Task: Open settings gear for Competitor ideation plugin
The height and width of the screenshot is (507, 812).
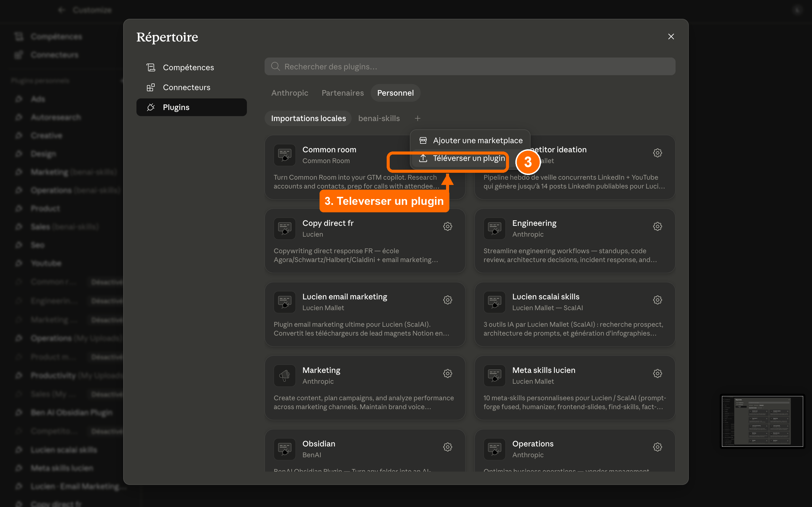Action: coord(657,153)
